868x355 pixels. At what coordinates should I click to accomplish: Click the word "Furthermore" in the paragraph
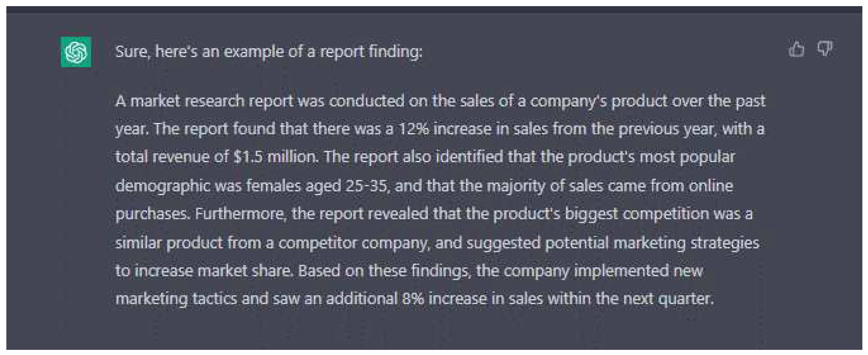pyautogui.click(x=240, y=214)
